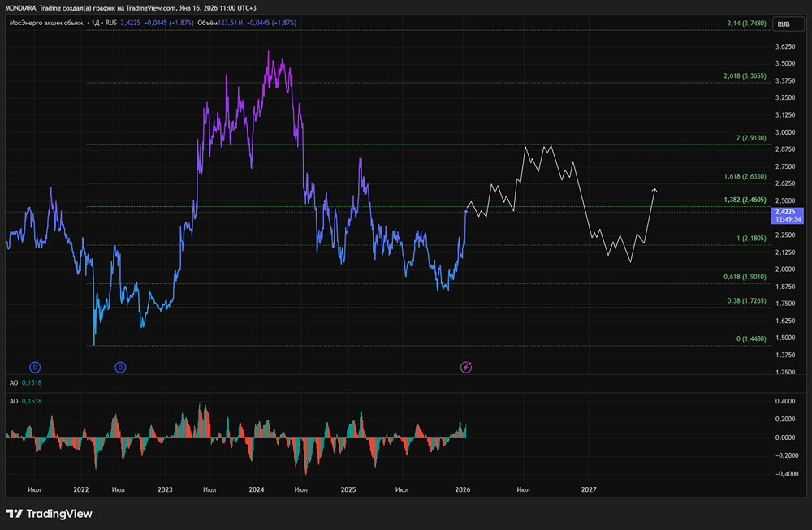Click the 1,5000 price axis label

(x=785, y=338)
